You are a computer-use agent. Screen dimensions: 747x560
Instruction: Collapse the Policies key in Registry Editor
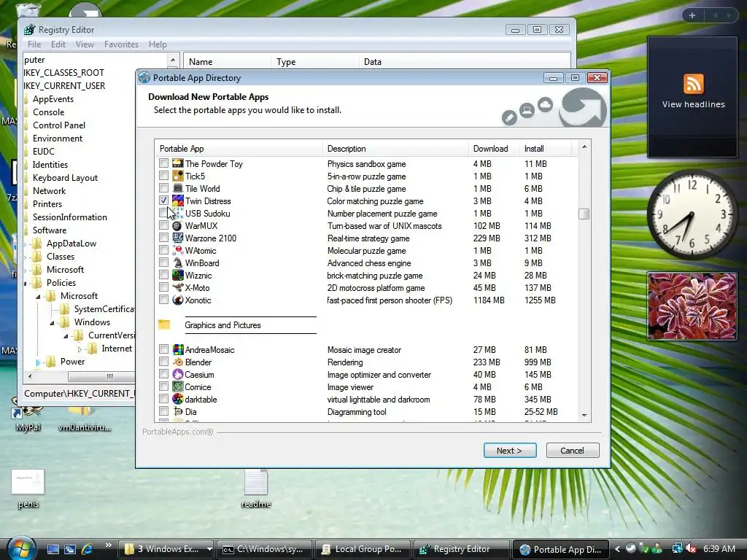click(26, 284)
